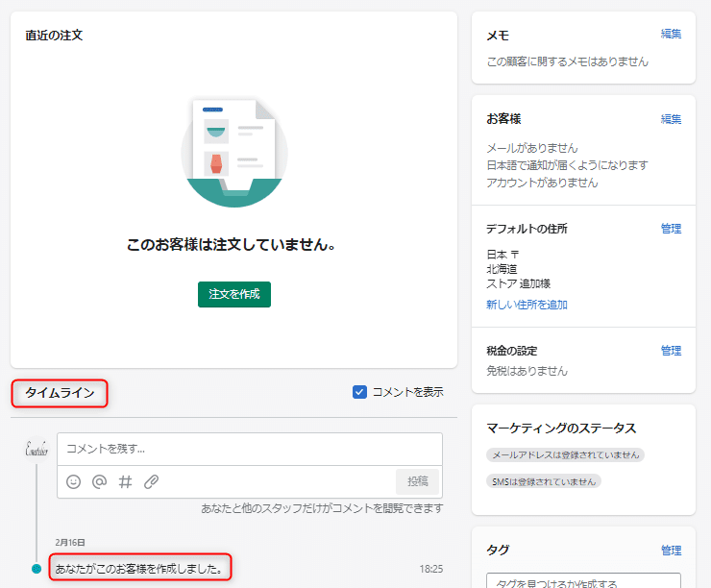Click the staff avatar beside the comment box
Image resolution: width=711 pixels, height=588 pixels.
[37, 449]
